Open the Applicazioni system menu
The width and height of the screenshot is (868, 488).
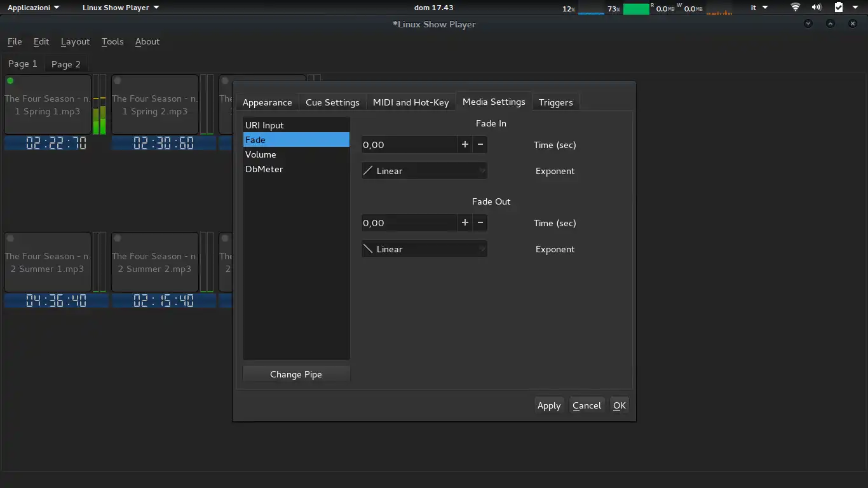click(33, 8)
